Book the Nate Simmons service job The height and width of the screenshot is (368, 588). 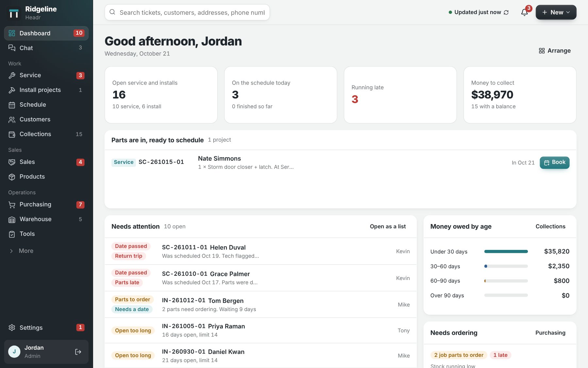tap(554, 163)
